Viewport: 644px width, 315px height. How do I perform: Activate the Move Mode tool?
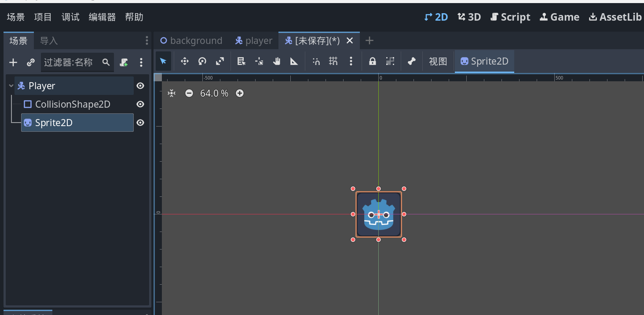[x=185, y=62]
